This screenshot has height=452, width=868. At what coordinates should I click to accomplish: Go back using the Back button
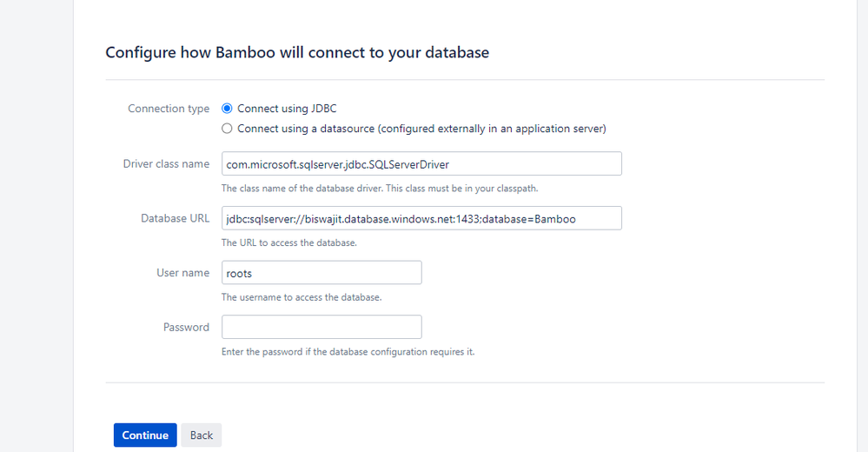coord(202,435)
